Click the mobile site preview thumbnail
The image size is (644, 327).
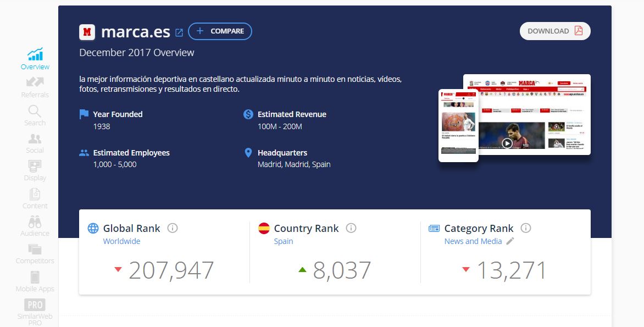(458, 125)
